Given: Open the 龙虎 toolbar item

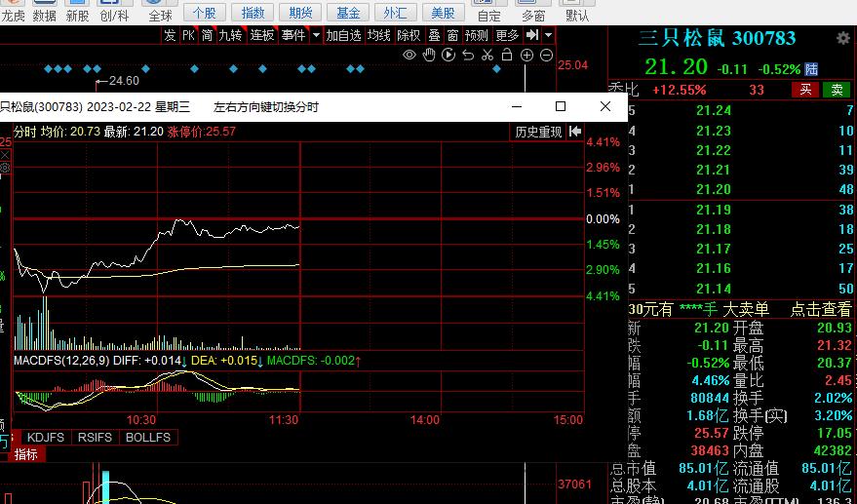Looking at the screenshot, I should [13, 12].
